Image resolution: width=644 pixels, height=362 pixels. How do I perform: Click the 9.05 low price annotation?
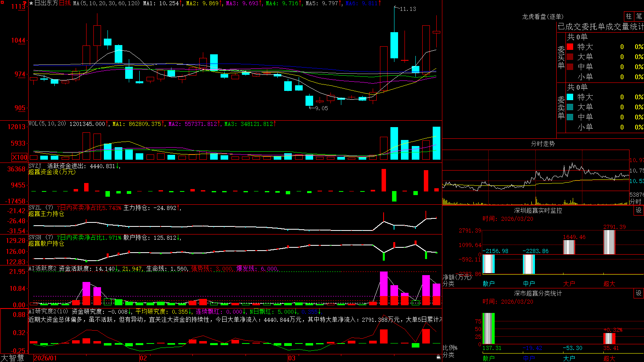pos(322,108)
